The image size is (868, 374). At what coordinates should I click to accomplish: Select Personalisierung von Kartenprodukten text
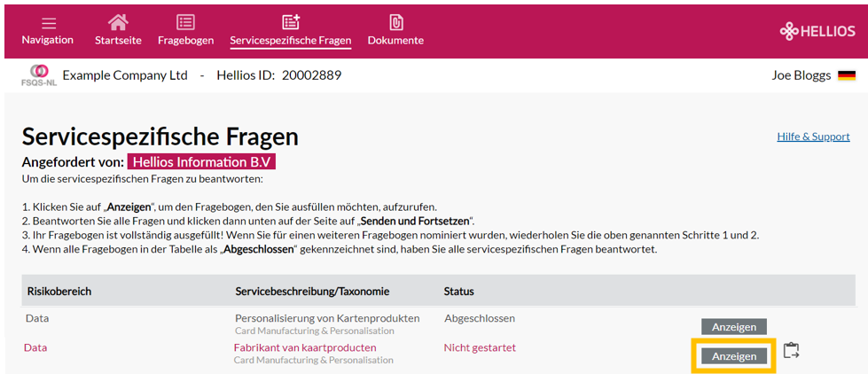[x=327, y=319]
